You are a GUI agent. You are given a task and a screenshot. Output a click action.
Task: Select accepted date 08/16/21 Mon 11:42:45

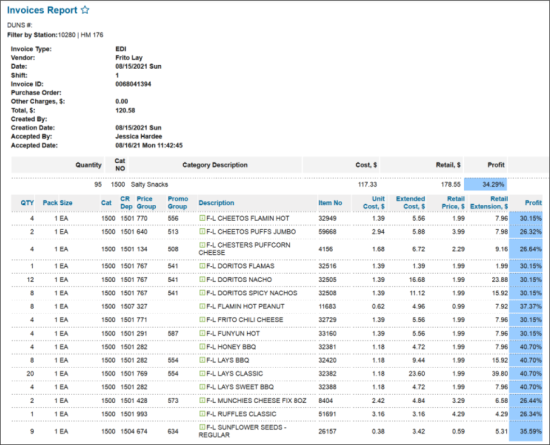(149, 145)
